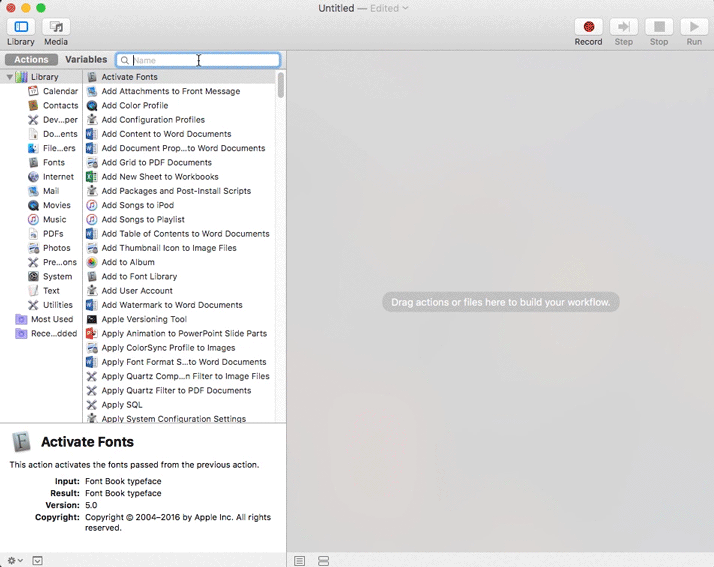Open the Untitled title dropdown arrow
Screen dimensions: 714x567
tap(405, 8)
